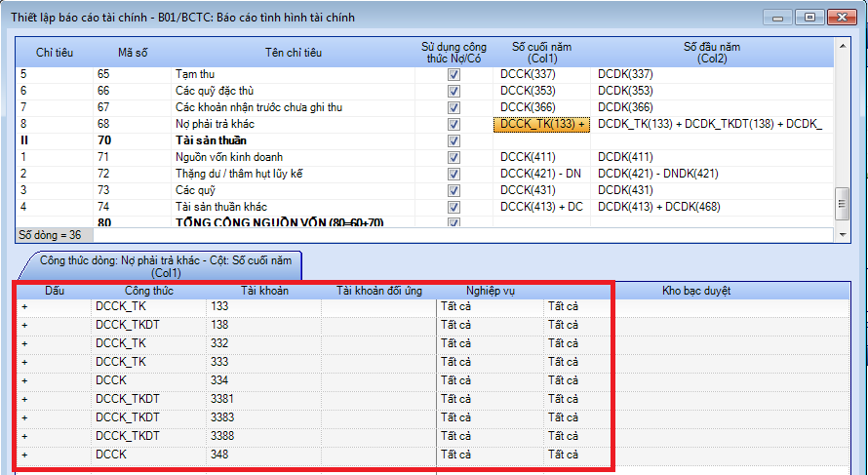Maximize the Thiết lập báo cáo tài chính window

tap(809, 18)
